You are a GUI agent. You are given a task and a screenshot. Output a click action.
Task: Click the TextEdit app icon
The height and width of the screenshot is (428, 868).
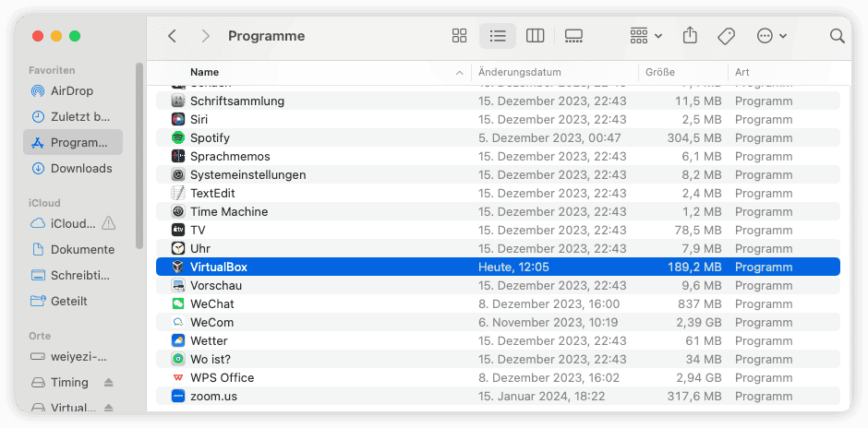click(x=177, y=193)
